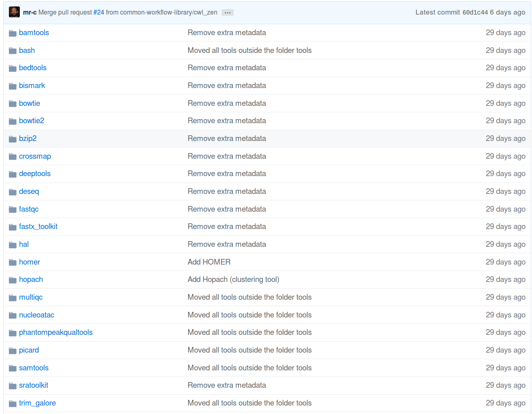The image size is (532, 414).
Task: Open the deeptools folder
Action: coord(35,174)
